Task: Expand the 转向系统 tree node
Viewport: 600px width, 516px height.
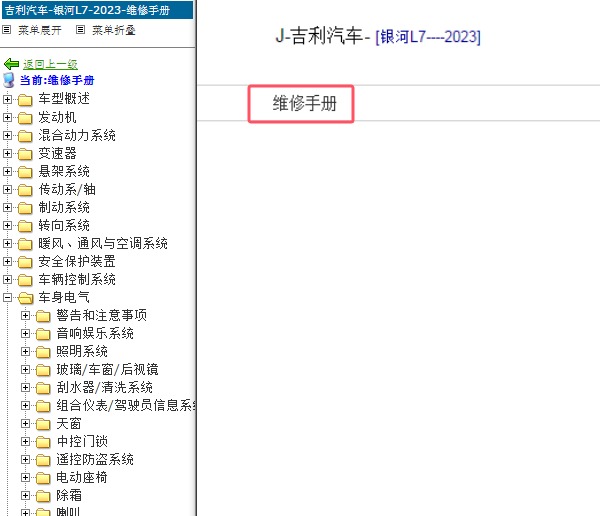Action: pyautogui.click(x=7, y=225)
